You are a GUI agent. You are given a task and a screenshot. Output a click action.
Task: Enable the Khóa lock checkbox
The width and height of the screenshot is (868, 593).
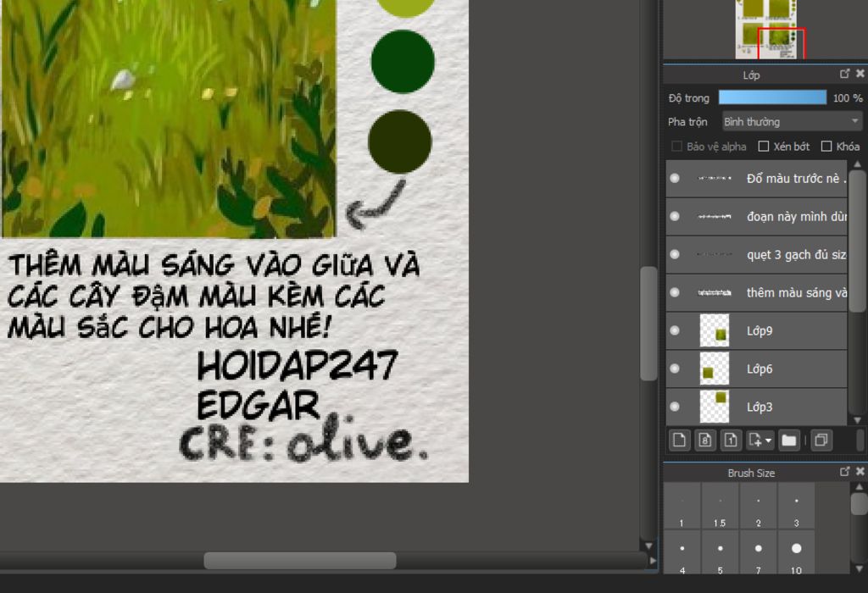pyautogui.click(x=826, y=146)
